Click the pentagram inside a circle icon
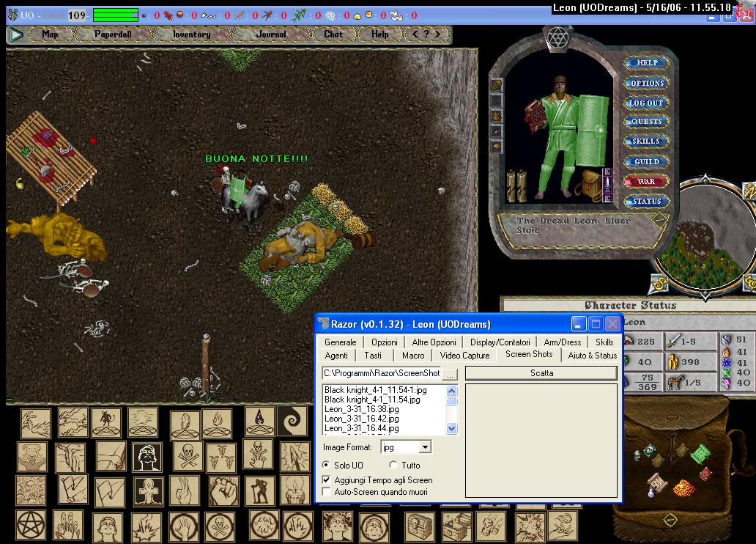The height and width of the screenshot is (544, 756). (x=31, y=525)
